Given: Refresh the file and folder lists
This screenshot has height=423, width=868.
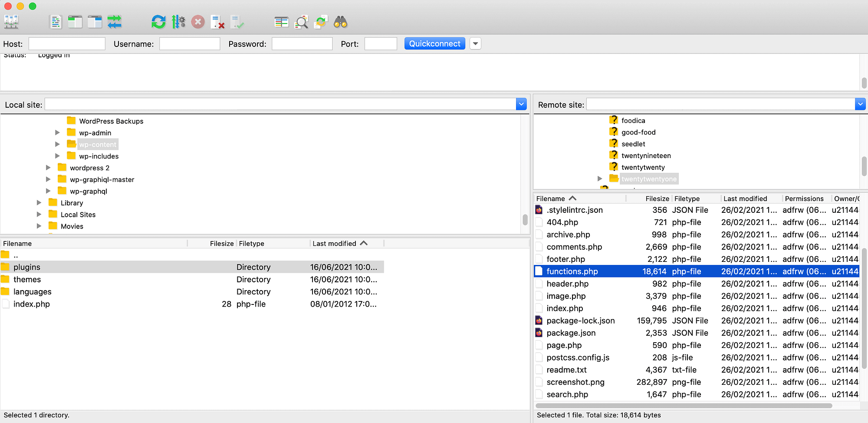Looking at the screenshot, I should pos(158,22).
